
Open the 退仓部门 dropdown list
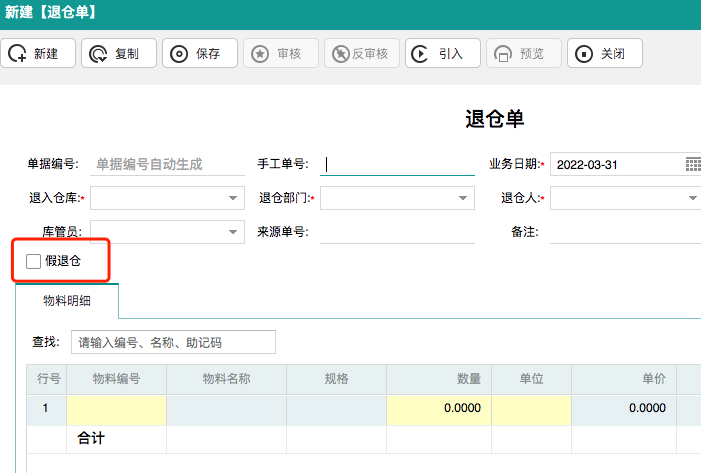463,199
